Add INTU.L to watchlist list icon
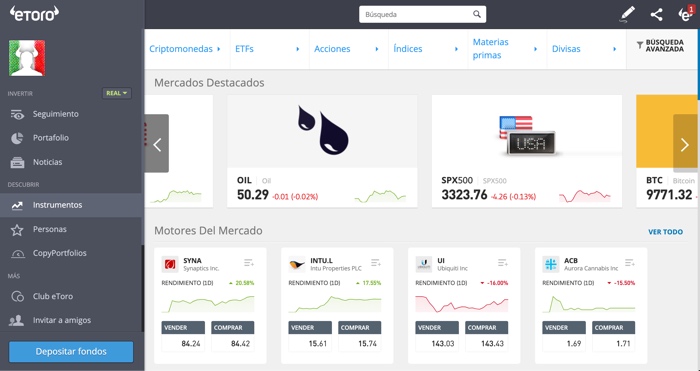The image size is (700, 371). pos(376,263)
